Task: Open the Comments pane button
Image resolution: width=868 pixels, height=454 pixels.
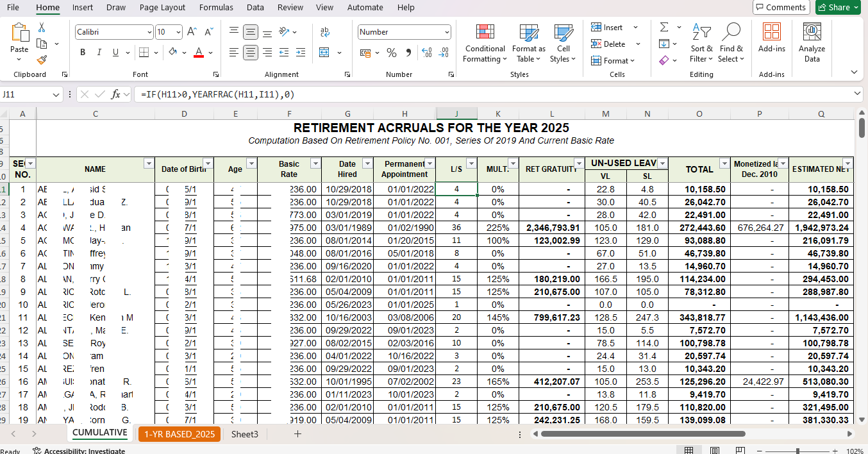Action: [781, 8]
